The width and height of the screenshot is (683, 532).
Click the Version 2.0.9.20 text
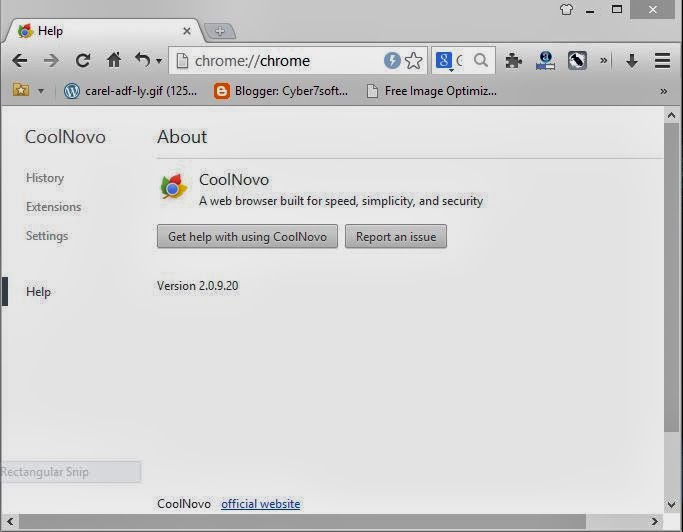[x=198, y=286]
